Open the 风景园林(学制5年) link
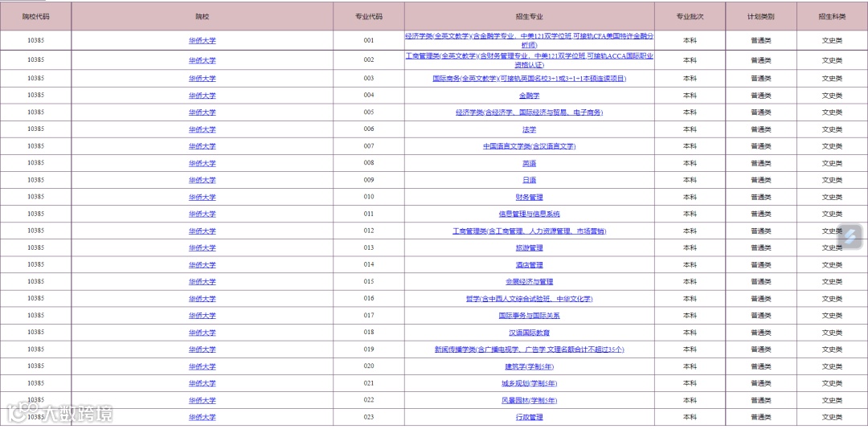The height and width of the screenshot is (429, 868). [529, 401]
